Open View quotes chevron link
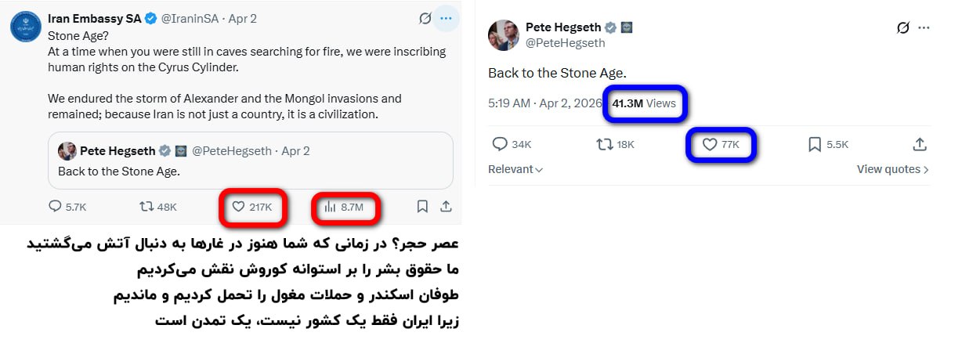 tap(892, 169)
